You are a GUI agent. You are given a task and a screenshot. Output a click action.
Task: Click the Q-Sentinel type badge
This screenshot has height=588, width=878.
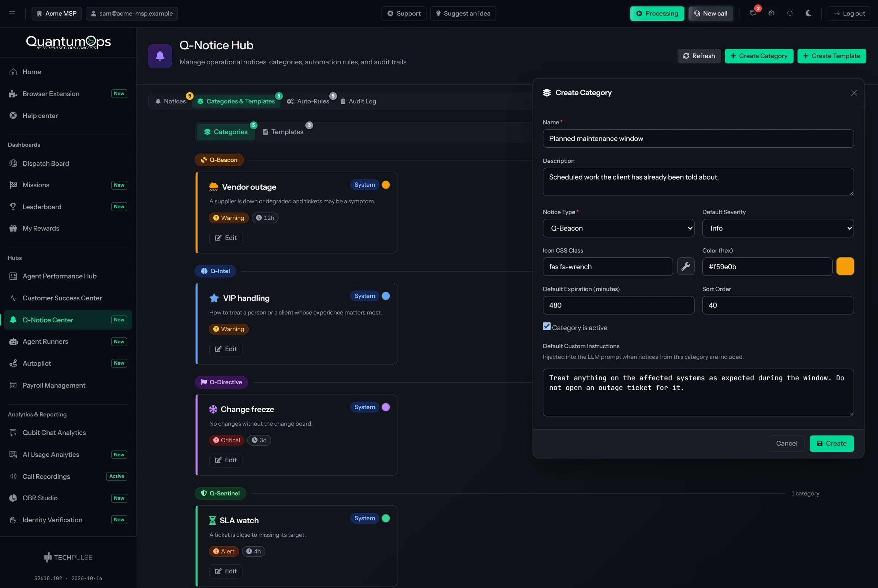tap(221, 494)
